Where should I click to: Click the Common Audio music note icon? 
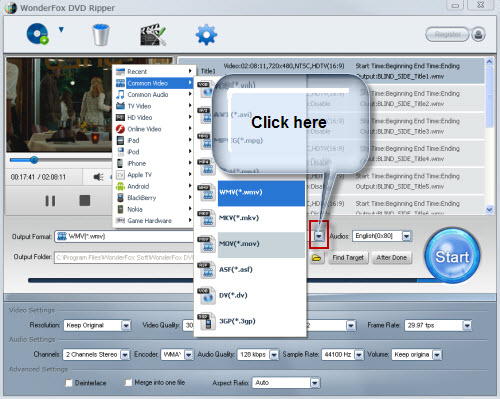[120, 95]
